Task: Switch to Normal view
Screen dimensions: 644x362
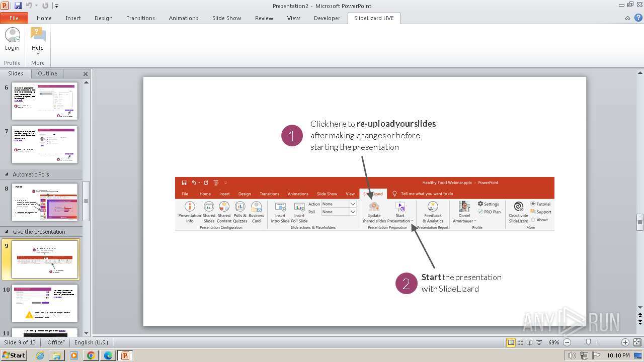Action: pyautogui.click(x=511, y=342)
